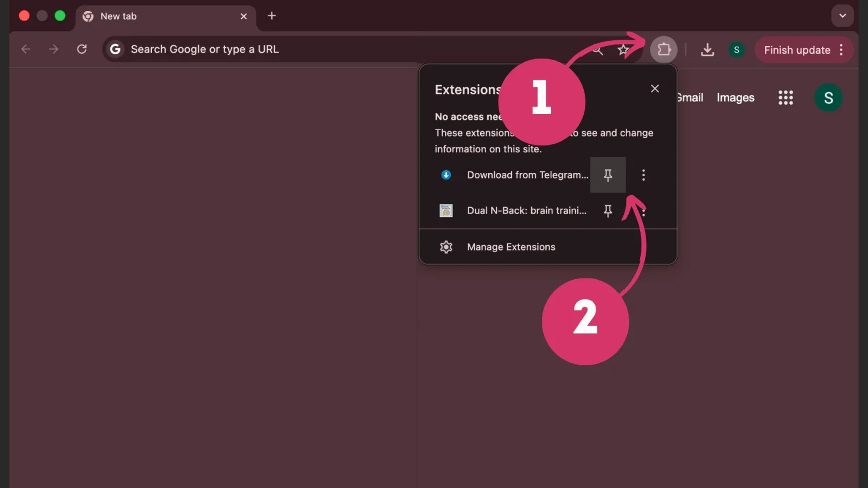Click the Manage Extensions gear icon
Screen dimensions: 868x488
[x=446, y=247]
